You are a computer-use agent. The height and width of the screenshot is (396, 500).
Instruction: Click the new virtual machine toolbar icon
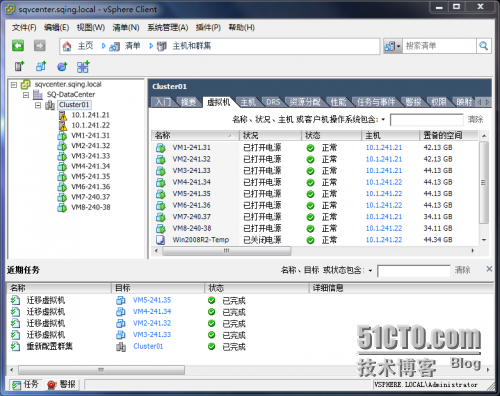pos(41,66)
